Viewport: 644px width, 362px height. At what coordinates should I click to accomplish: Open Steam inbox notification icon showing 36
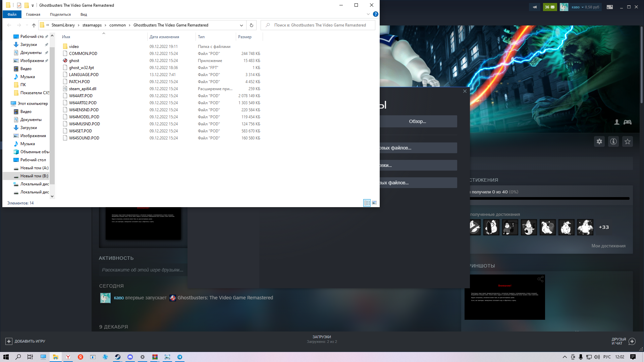tap(550, 7)
